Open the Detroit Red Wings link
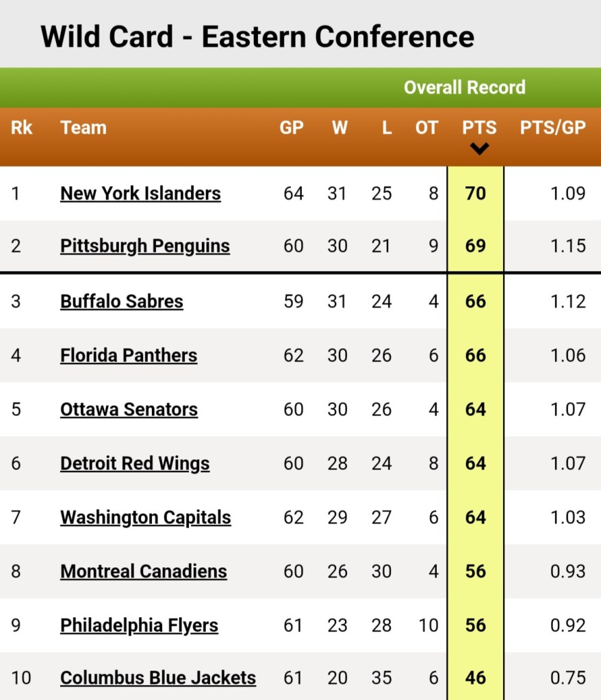Image resolution: width=601 pixels, height=700 pixels. 135,464
